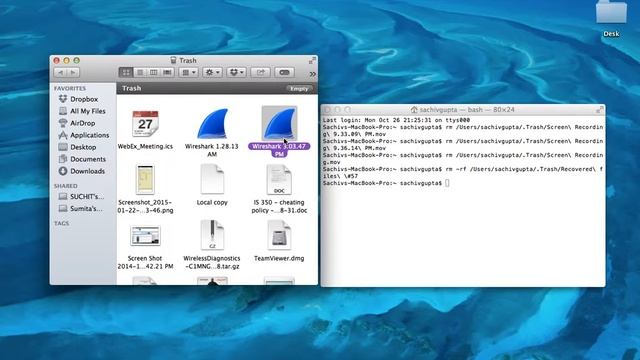Select IS 350 cheating policy doc icon

pyautogui.click(x=279, y=180)
